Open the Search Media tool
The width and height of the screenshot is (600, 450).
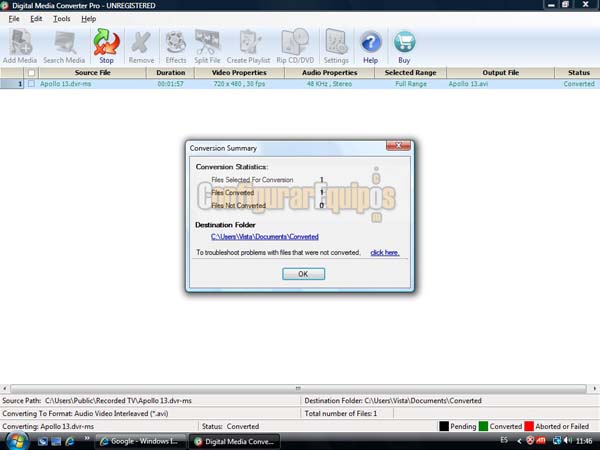(x=64, y=46)
